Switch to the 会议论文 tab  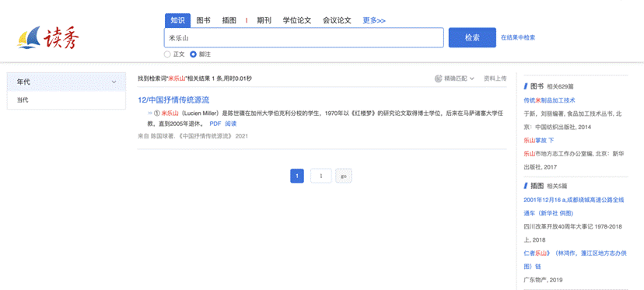click(337, 20)
